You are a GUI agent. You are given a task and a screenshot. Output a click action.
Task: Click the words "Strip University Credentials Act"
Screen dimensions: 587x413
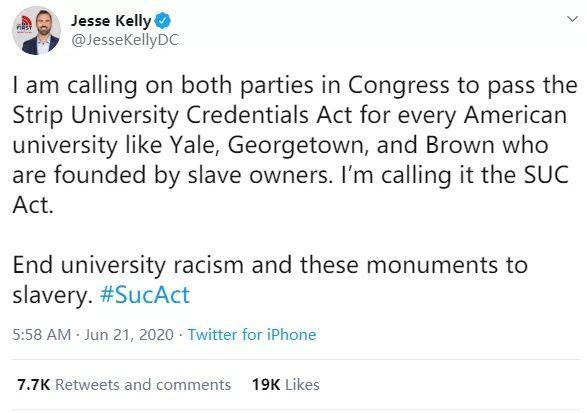click(182, 115)
